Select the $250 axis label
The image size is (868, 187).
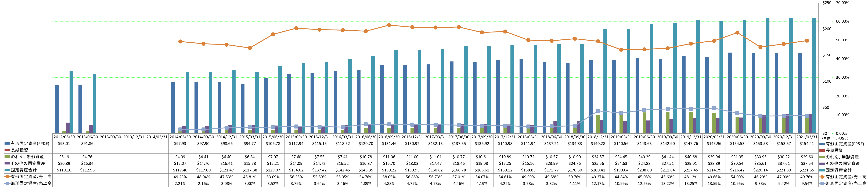827,3
